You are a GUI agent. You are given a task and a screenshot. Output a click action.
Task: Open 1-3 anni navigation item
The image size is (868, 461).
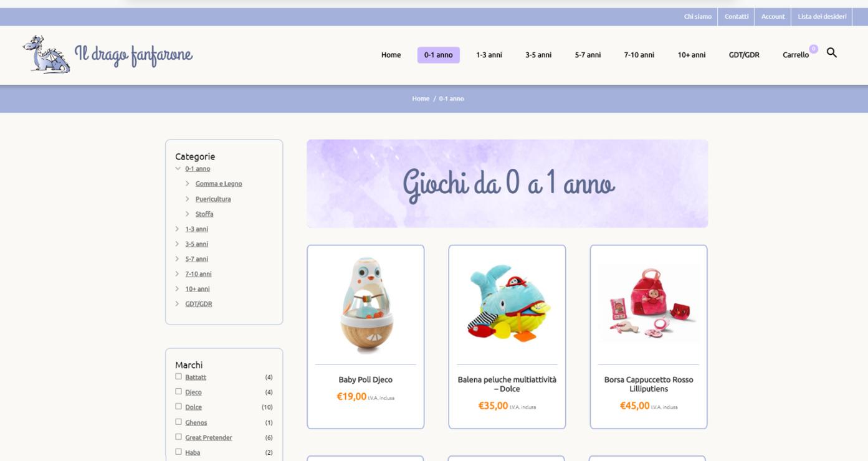coord(489,55)
